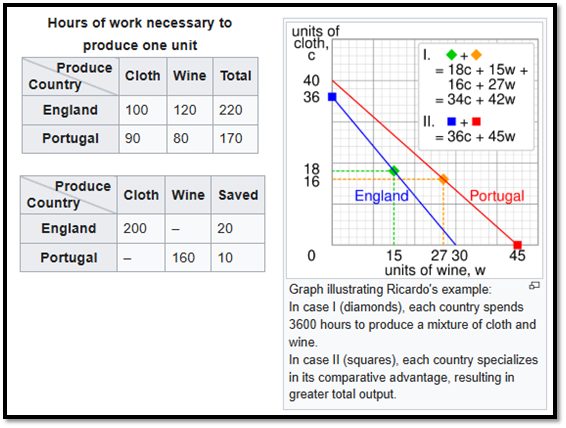This screenshot has width=566, height=428.
Task: Click the blue 'England' graph label
Action: coord(381,196)
